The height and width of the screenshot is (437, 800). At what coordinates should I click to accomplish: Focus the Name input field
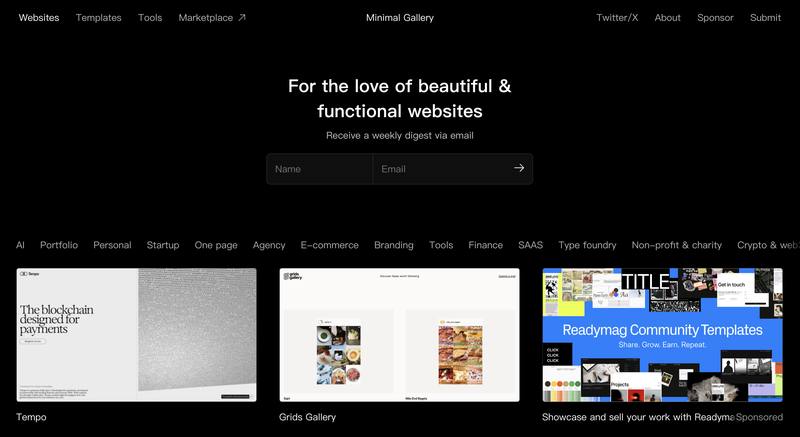319,169
